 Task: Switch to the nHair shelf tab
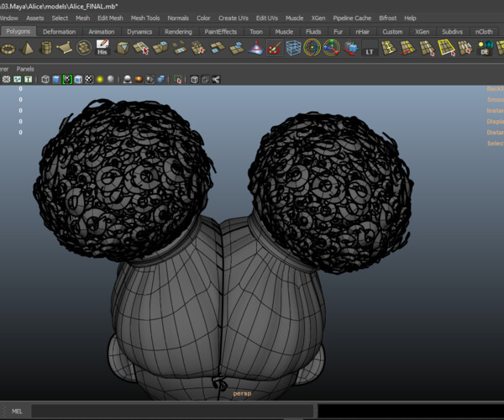coord(362,32)
